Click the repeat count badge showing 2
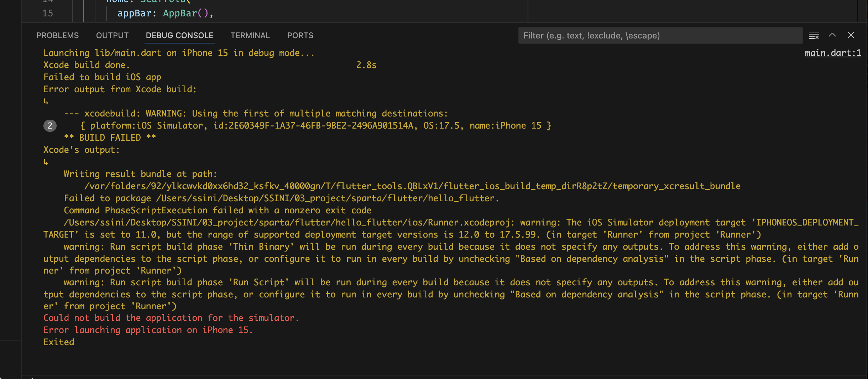 (50, 125)
